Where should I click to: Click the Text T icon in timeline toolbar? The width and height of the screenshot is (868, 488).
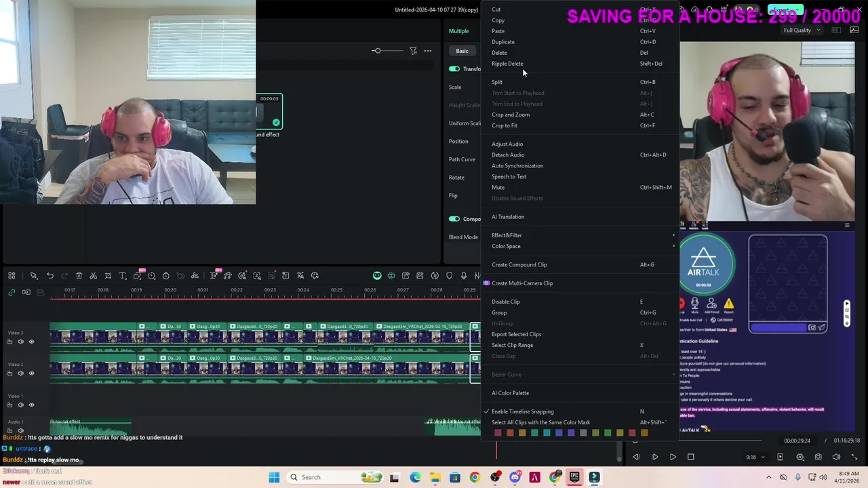click(122, 276)
